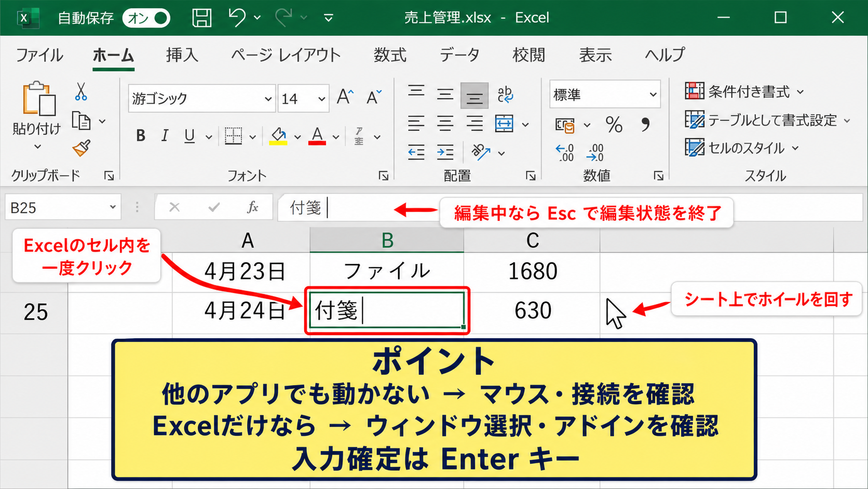Open the ページ レイアウト tab

pos(286,55)
